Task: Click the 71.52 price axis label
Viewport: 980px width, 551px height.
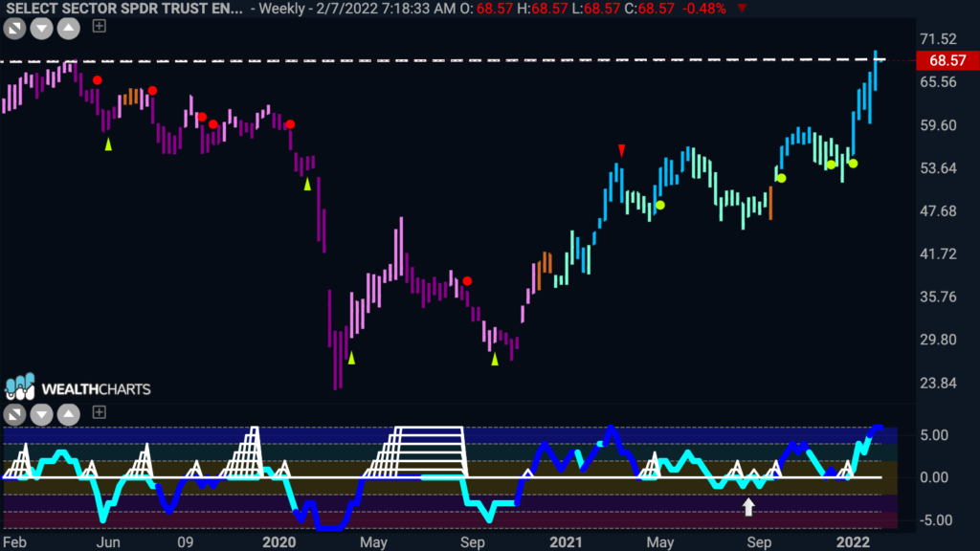Action: click(x=938, y=39)
